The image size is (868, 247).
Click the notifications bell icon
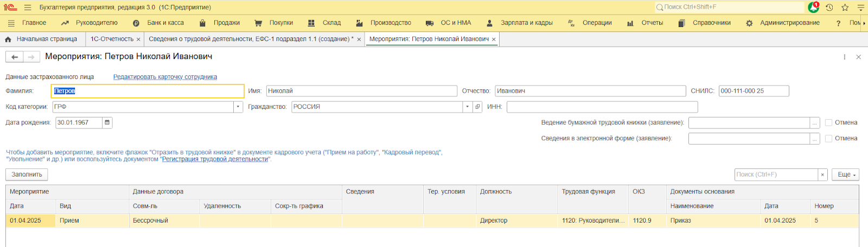(x=813, y=8)
